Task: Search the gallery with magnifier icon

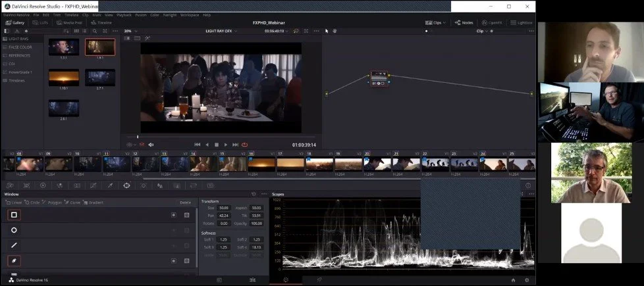Action: (95, 31)
